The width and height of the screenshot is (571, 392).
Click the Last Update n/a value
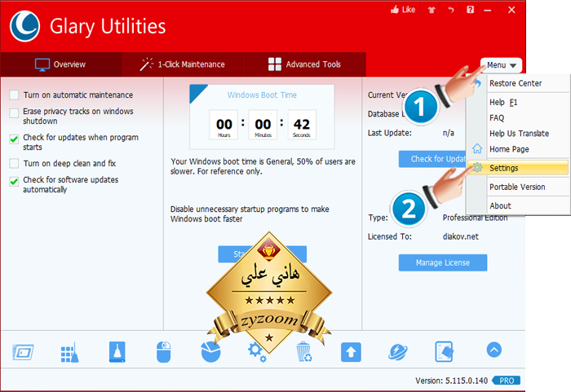pos(449,133)
